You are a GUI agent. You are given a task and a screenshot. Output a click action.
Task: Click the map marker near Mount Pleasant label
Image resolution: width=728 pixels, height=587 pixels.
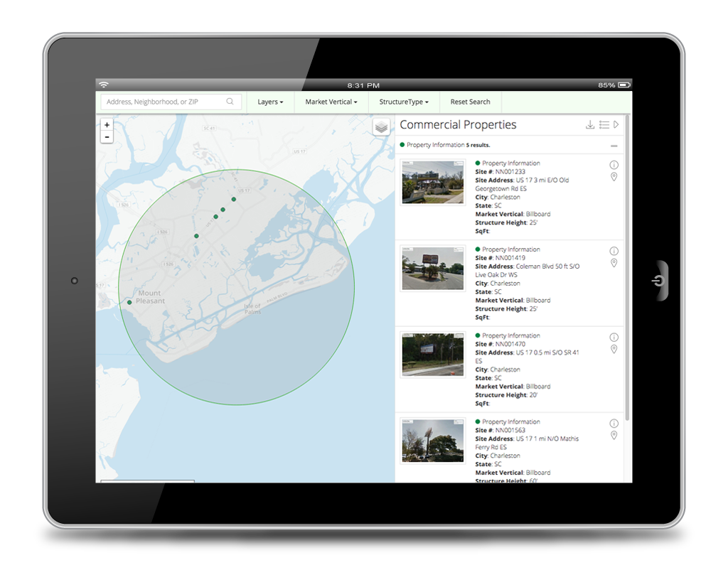(x=129, y=302)
